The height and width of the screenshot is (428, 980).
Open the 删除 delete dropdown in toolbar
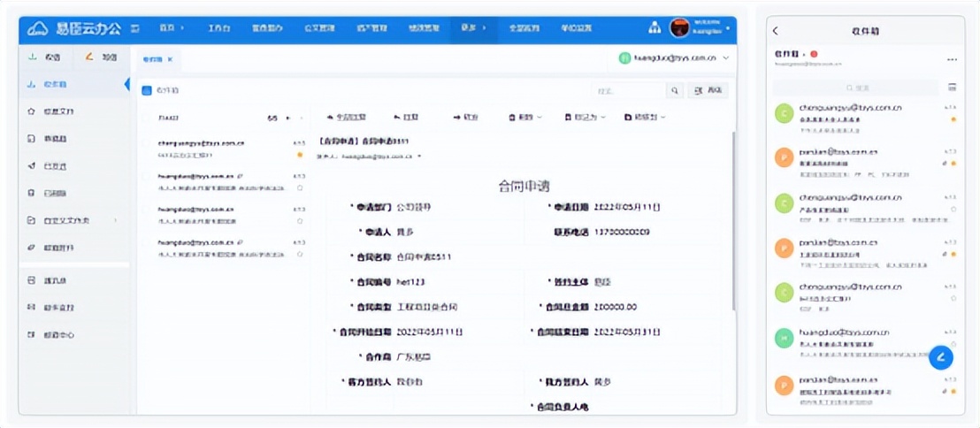525,117
